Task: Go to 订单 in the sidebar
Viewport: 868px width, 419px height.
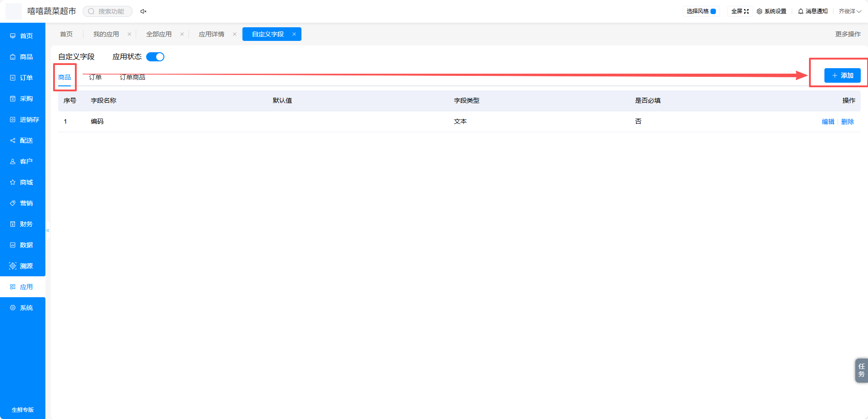Action: pos(22,78)
